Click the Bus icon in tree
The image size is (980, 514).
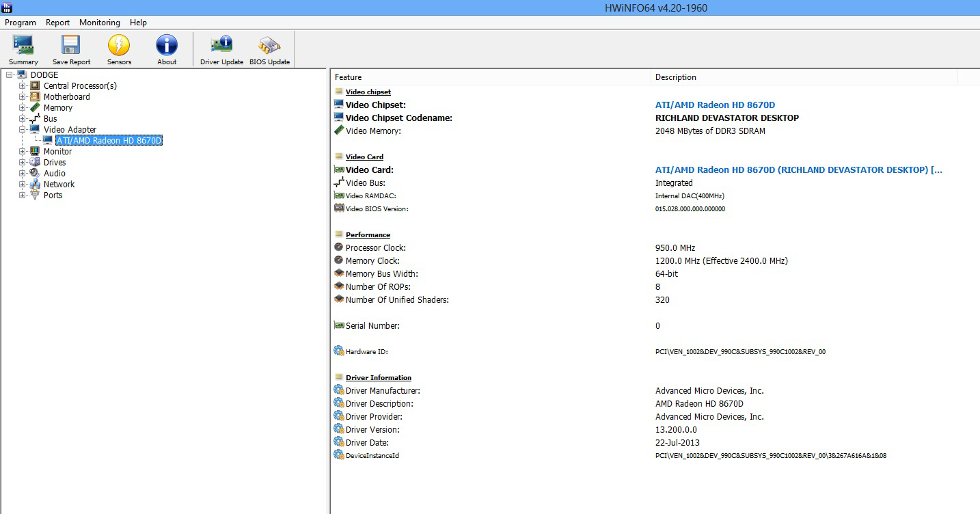coord(36,118)
